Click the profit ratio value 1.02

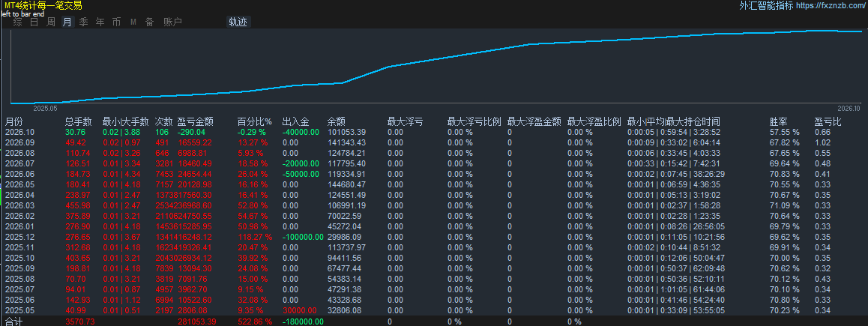822,142
